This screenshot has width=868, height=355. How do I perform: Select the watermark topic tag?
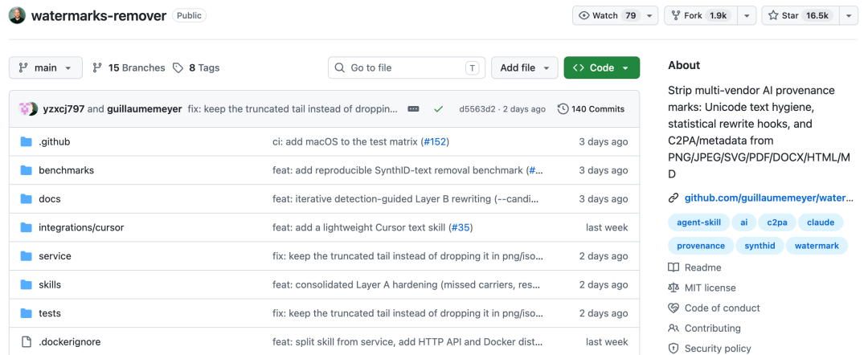(817, 246)
